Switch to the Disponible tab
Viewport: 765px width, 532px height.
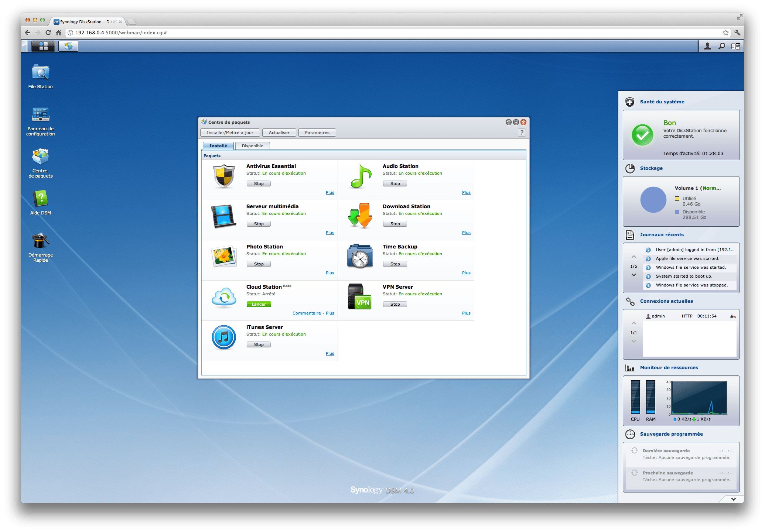coord(252,146)
